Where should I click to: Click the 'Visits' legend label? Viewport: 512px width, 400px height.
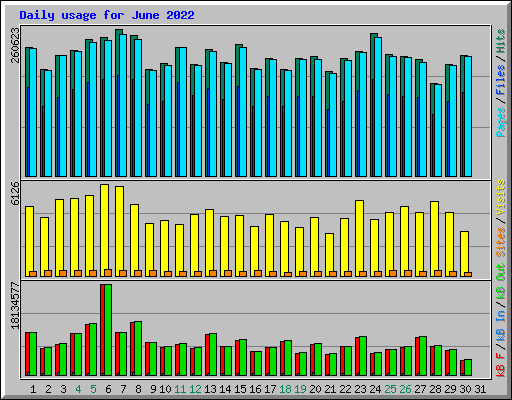point(501,197)
